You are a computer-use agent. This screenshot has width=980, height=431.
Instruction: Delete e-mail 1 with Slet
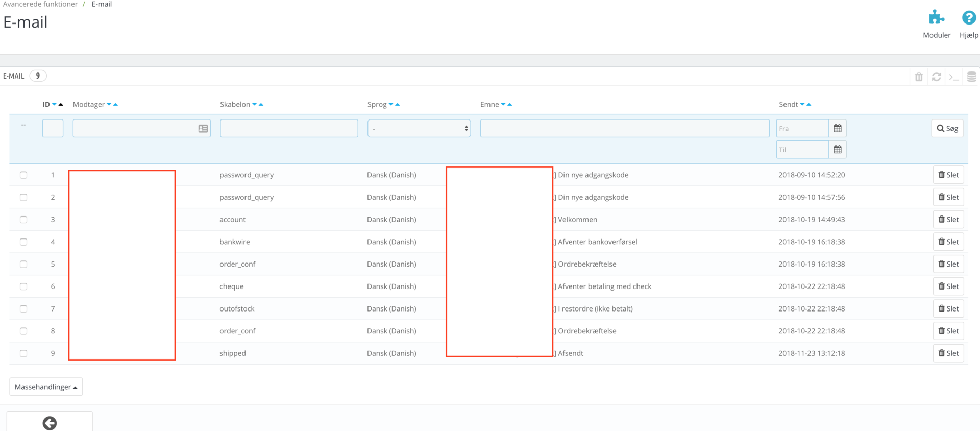948,175
